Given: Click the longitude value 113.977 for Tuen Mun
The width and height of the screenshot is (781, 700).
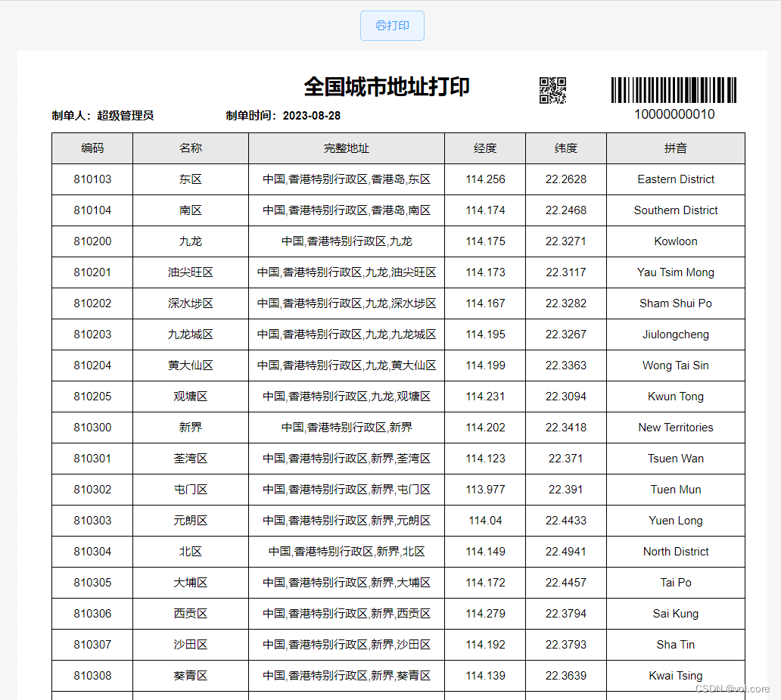Looking at the screenshot, I should point(485,489).
